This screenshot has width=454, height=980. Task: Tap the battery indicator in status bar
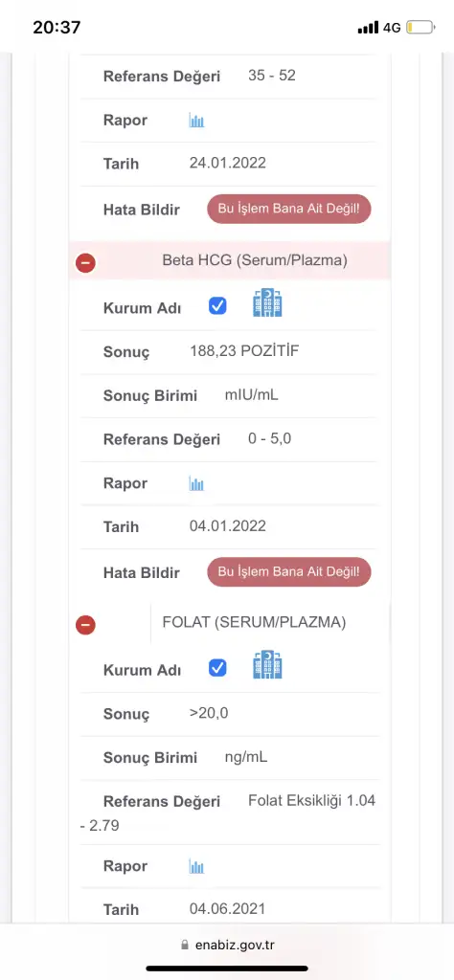click(420, 28)
